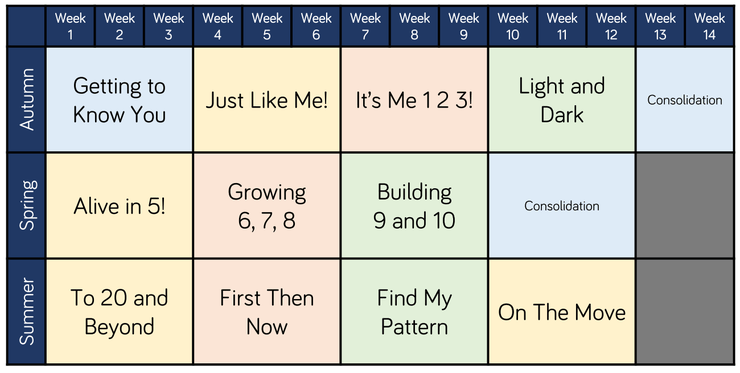Click the Building 9 and 10 block
Screen dimensions: 740x373
[x=414, y=205]
